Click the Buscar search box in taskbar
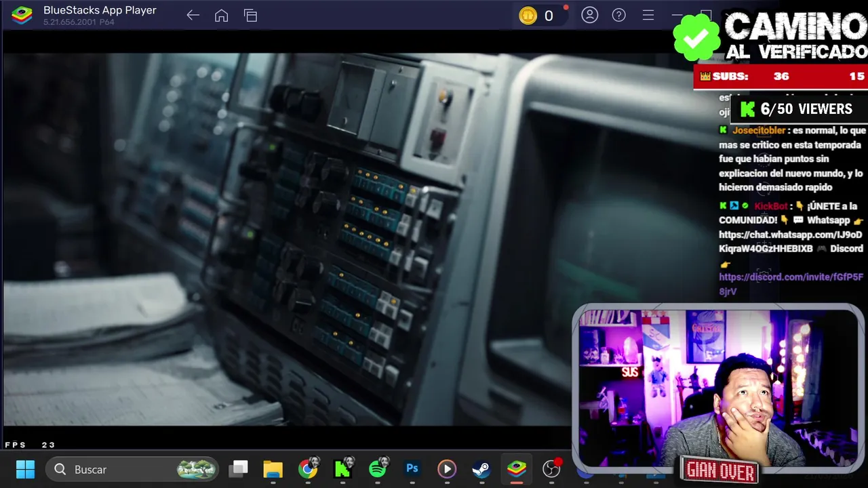The height and width of the screenshot is (488, 868). click(132, 469)
